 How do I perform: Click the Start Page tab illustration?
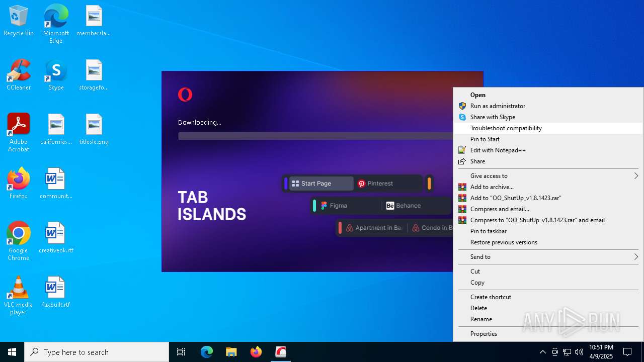coord(321,184)
